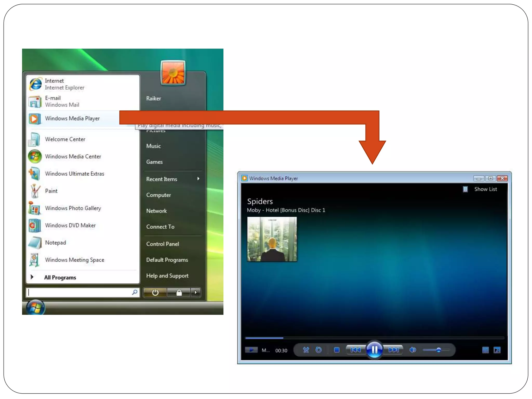Open Windows Media Center from Start menu
Screen dimensions: 532x399
coord(73,156)
